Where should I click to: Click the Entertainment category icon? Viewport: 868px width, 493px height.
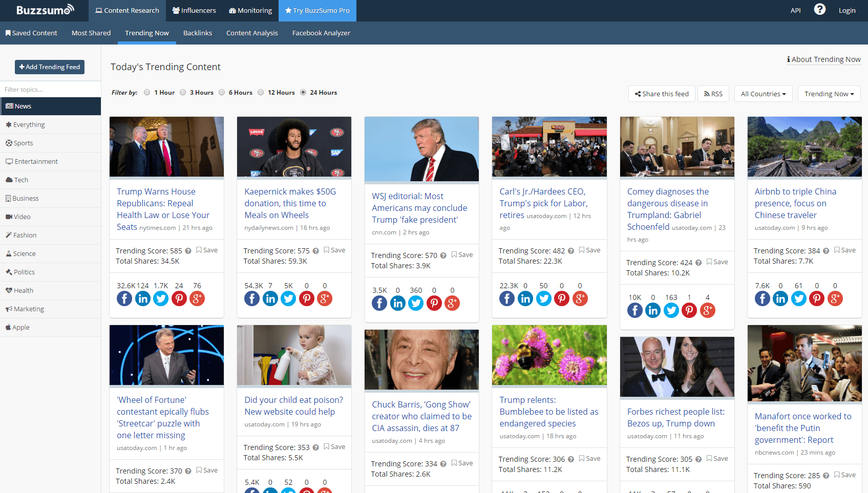pyautogui.click(x=10, y=161)
